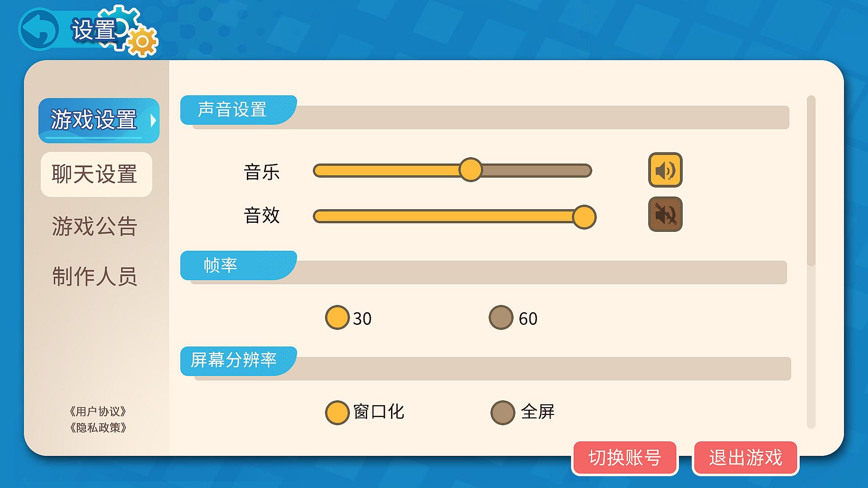Click the 音乐 volume slider handle
This screenshot has height=488, width=868.
(x=470, y=170)
